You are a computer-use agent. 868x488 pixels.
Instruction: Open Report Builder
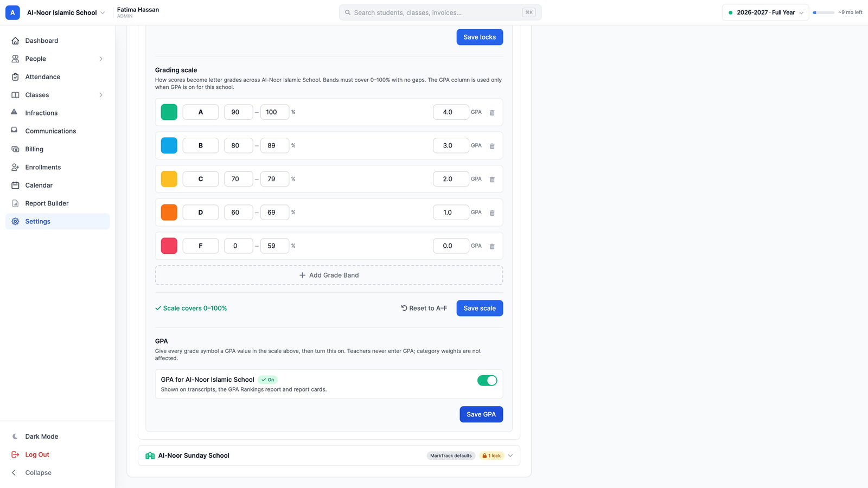click(58, 203)
